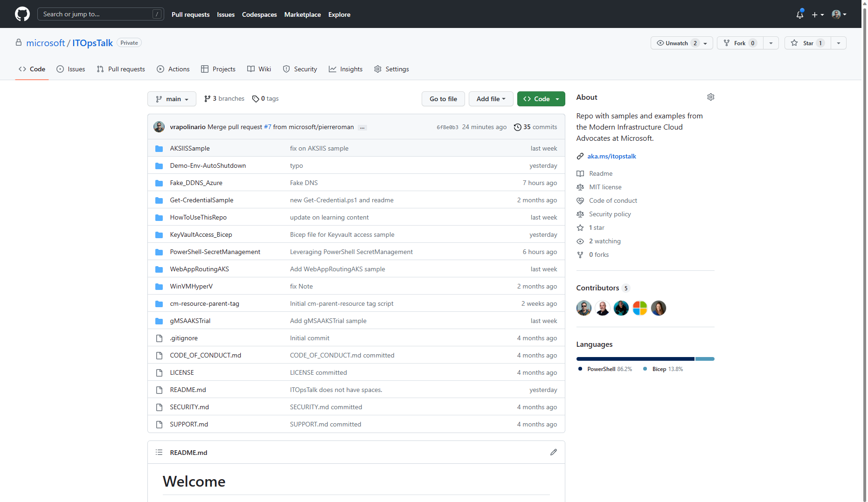Fork the ITOpsTalk repository
Image resolution: width=868 pixels, height=502 pixels.
740,43
